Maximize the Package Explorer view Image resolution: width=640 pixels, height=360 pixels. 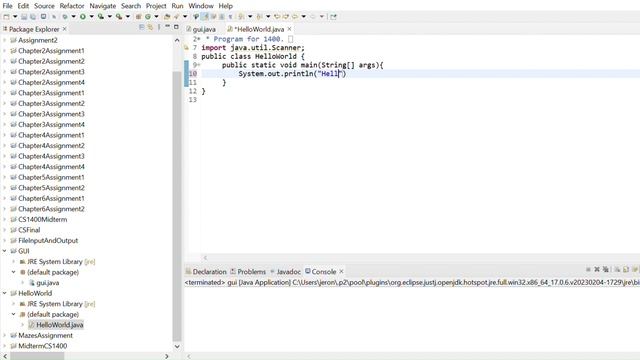point(176,27)
